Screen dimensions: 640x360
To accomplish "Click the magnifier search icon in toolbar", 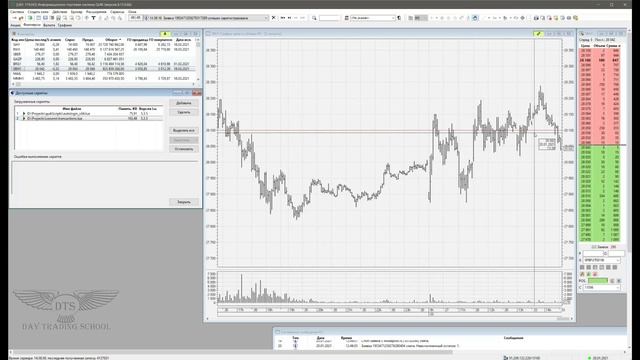I will coord(314,18).
